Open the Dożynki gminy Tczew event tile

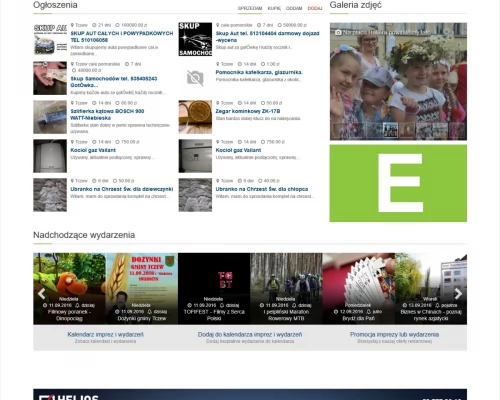(142, 289)
